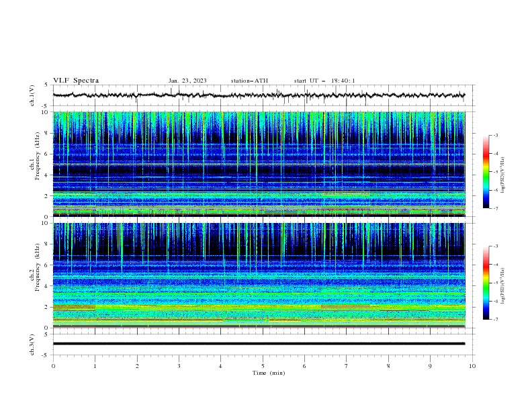Image resolution: width=532 pixels, height=411 pixels.
Task: Click the ch.1 'Frequency (kHz)' axis label
Action: 39,154
